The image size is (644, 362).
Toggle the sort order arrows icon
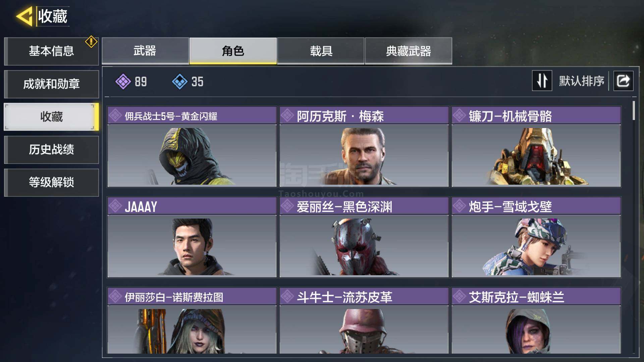tap(542, 81)
